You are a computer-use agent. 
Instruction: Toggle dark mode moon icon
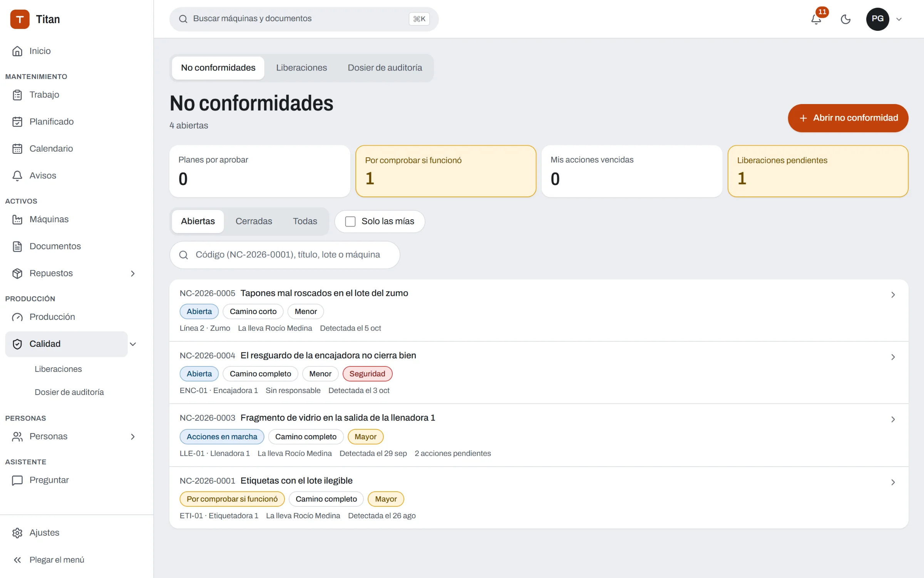(845, 19)
